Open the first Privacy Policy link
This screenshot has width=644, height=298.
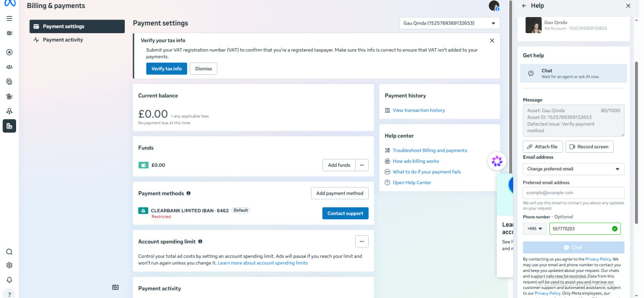click(598, 259)
